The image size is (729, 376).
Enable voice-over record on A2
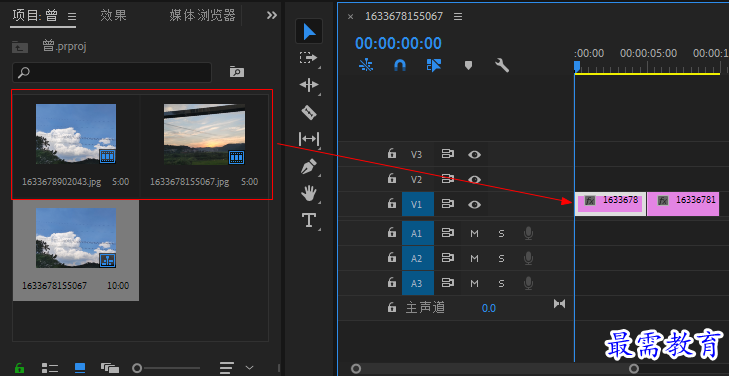(x=528, y=258)
